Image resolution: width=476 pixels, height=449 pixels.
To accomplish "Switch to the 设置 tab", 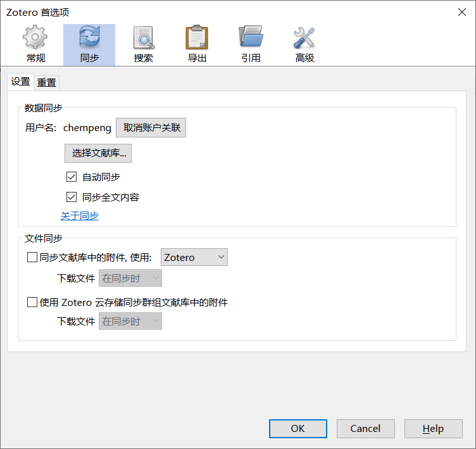I will coord(20,82).
